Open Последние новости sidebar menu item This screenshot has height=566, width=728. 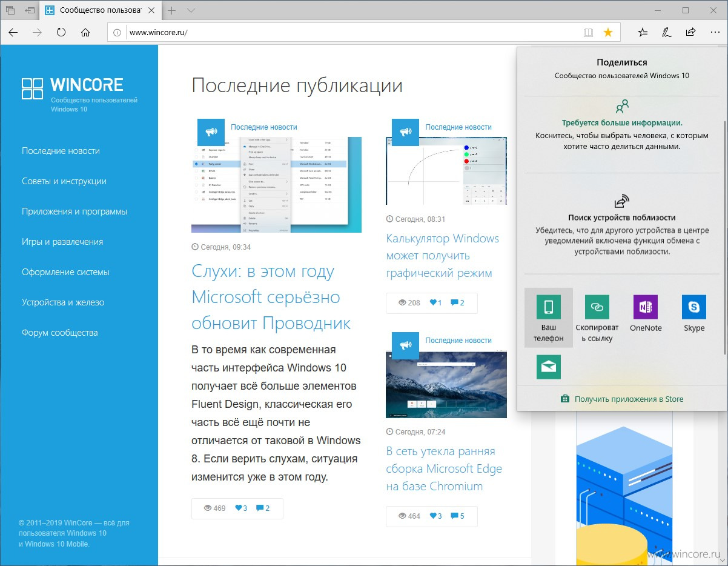[x=61, y=151]
